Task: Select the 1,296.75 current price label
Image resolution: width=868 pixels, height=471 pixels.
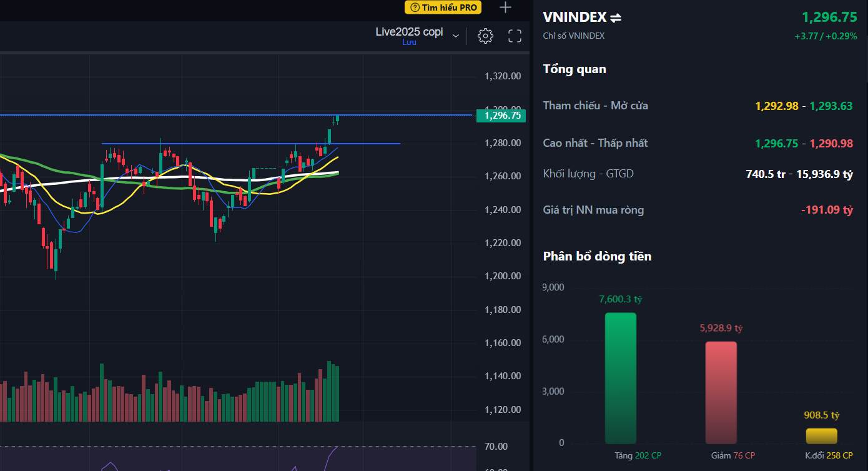Action: tap(501, 115)
